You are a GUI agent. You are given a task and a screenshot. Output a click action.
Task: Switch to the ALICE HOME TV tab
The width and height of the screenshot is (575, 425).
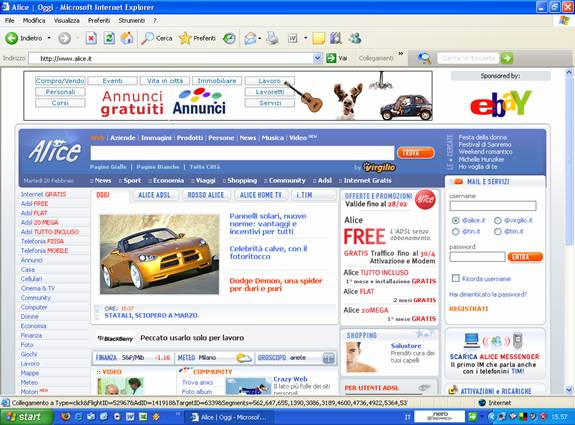coord(261,195)
